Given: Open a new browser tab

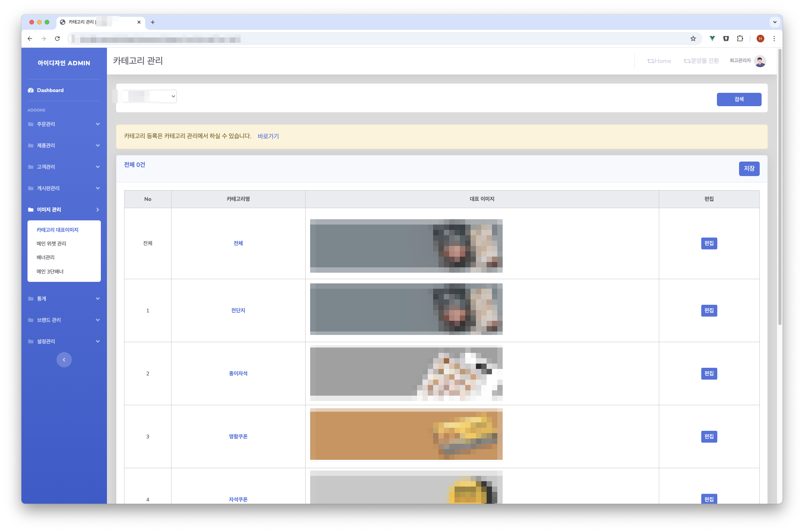Looking at the screenshot, I should [x=153, y=22].
